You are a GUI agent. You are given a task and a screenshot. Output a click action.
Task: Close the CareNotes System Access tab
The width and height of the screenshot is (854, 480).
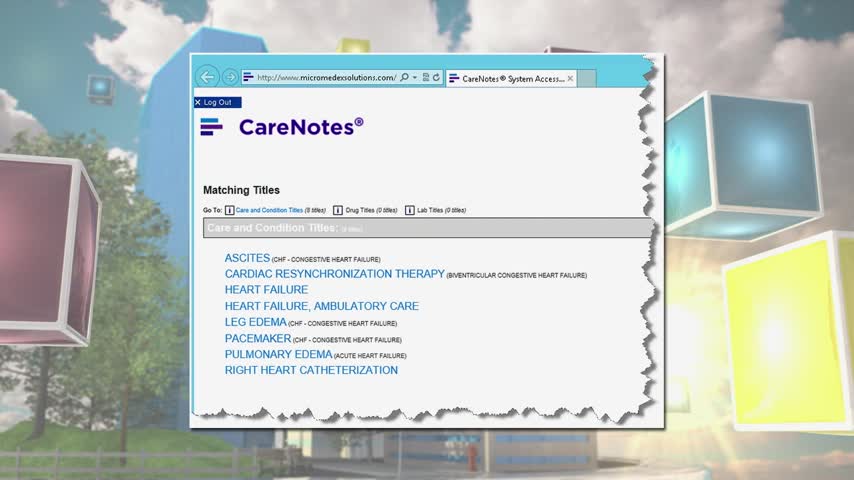click(x=570, y=78)
